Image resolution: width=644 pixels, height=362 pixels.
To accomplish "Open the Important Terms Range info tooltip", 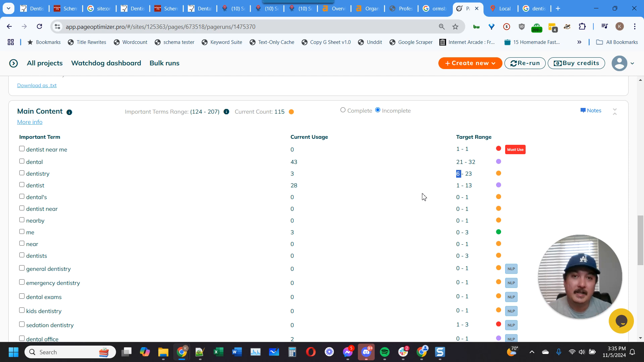I will [227, 112].
